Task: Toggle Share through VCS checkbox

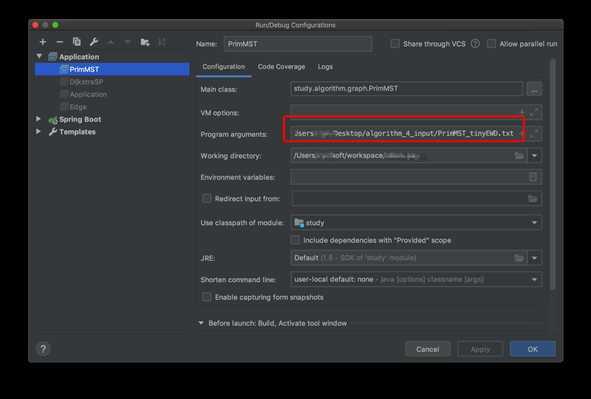Action: click(x=395, y=44)
